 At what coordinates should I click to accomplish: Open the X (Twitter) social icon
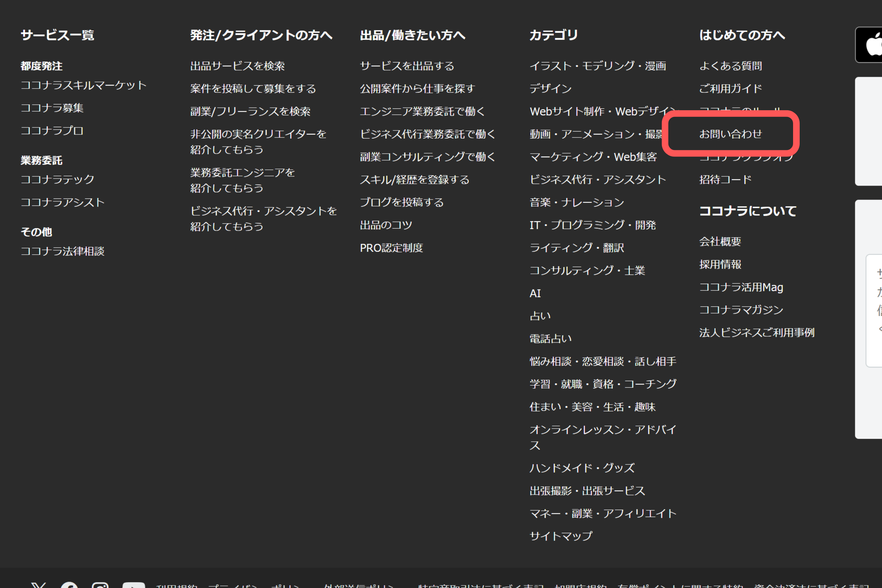[39, 585]
